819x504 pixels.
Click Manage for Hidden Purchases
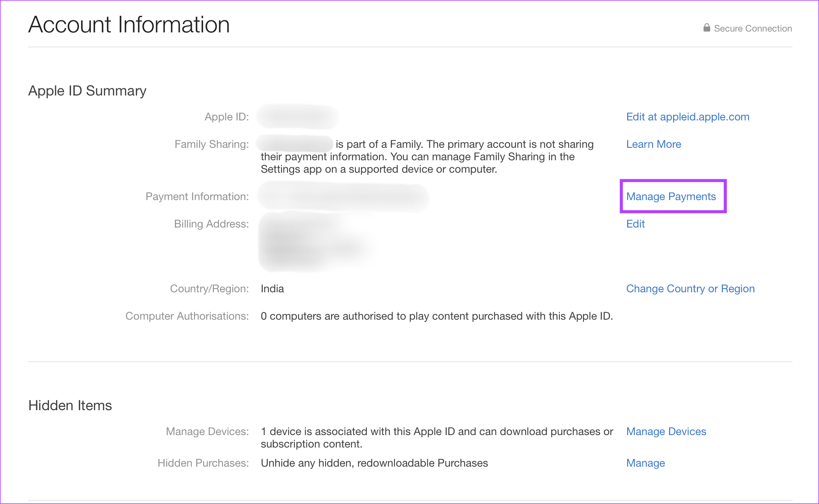click(645, 463)
